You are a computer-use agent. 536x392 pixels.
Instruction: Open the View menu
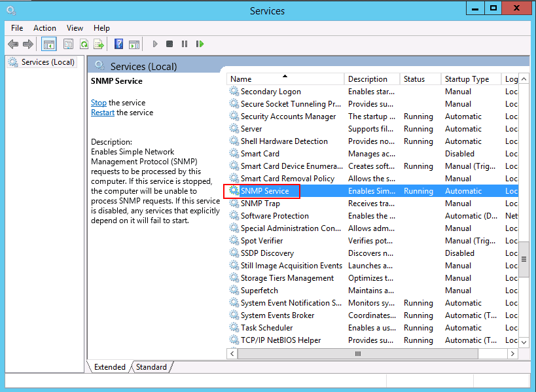pyautogui.click(x=75, y=28)
